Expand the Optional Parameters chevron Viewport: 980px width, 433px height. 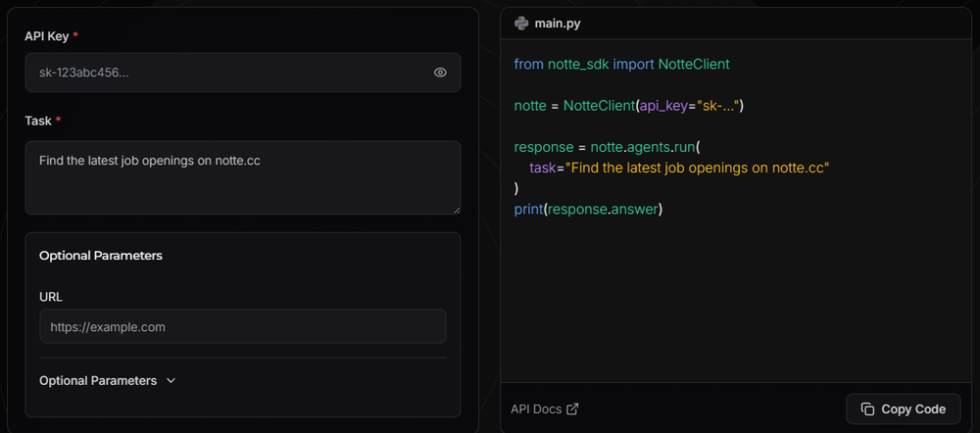coord(171,380)
